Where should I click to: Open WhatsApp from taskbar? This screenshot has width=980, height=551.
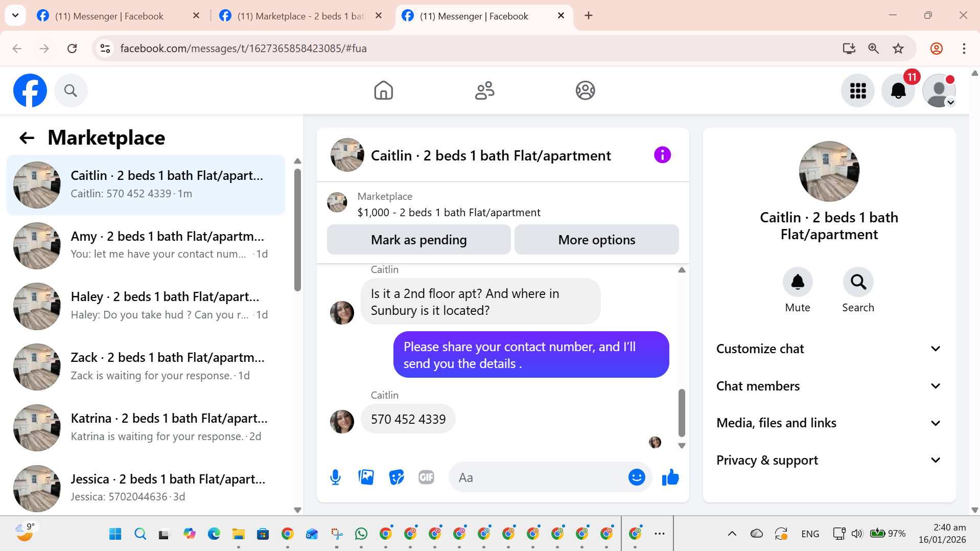pos(361,534)
